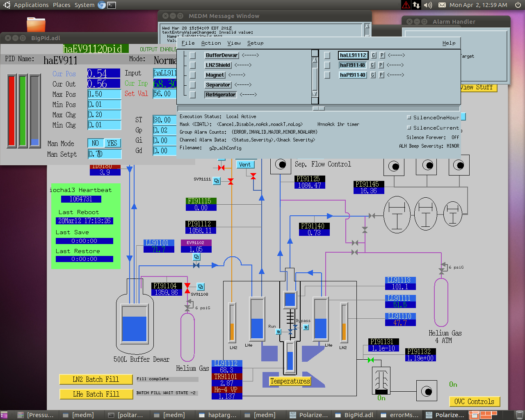Toggle SilenceCurrent checkbox

(x=409, y=128)
